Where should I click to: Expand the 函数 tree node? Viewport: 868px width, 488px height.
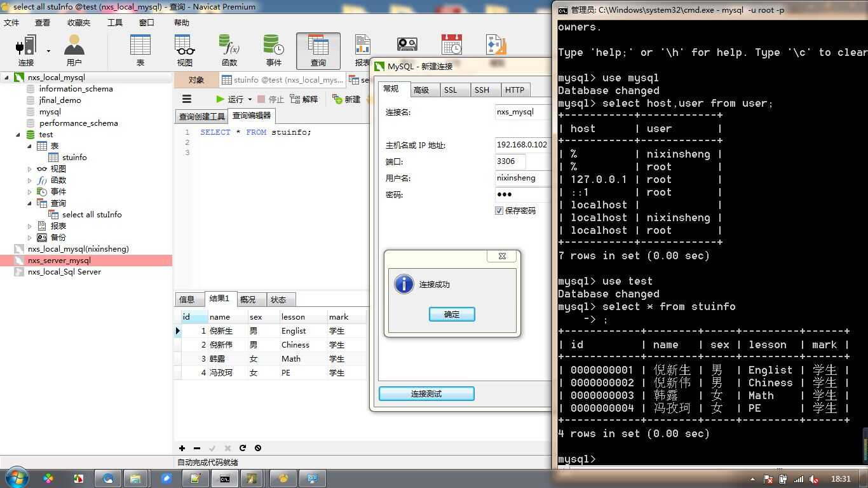(x=29, y=180)
